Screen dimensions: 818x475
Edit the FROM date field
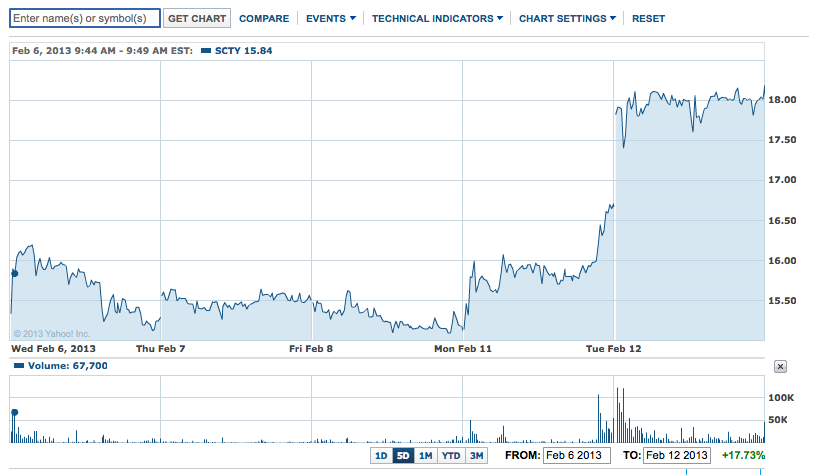574,456
